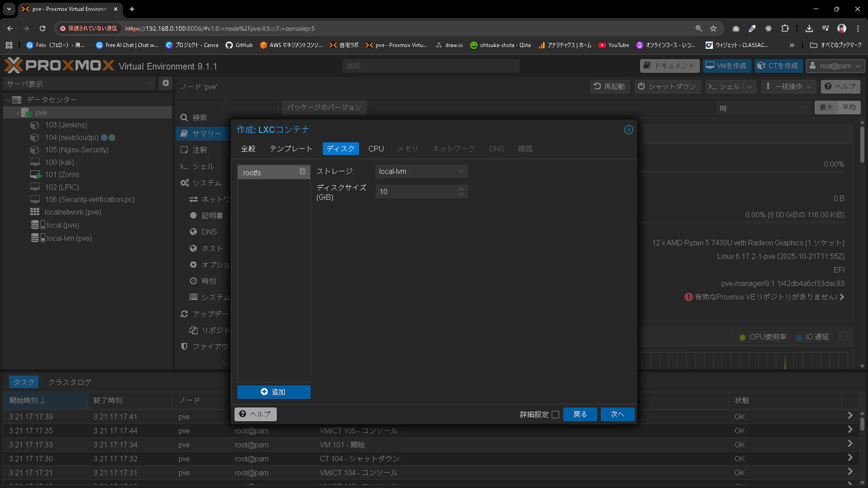Click the gear icon beside server view
Viewport: 868px width, 488px height.
tap(165, 84)
